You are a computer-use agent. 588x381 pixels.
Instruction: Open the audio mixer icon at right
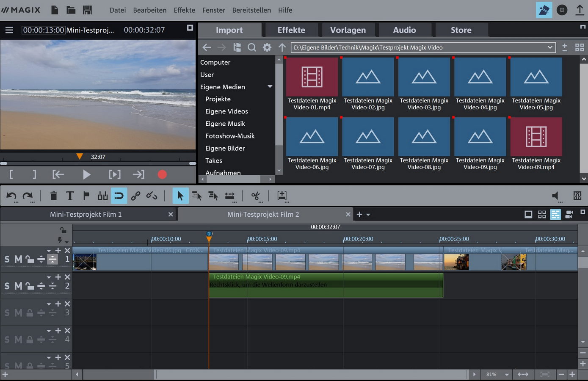coord(577,196)
